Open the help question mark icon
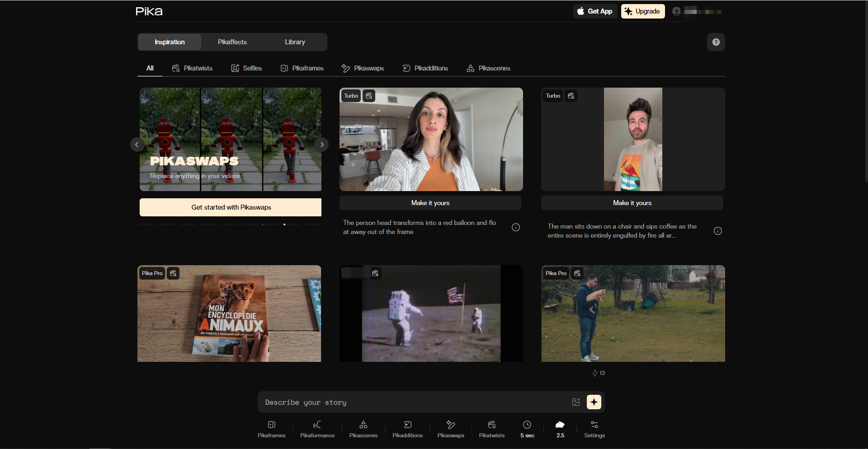Image resolution: width=868 pixels, height=449 pixels. point(716,42)
